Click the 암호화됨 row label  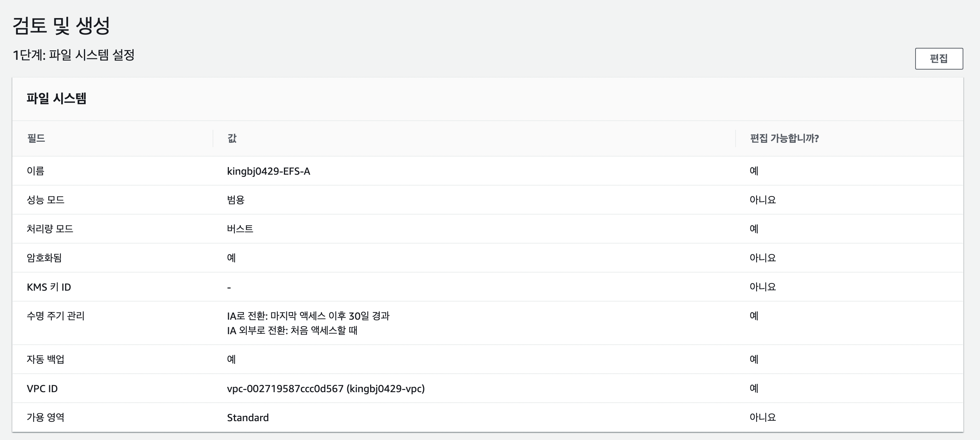(44, 258)
